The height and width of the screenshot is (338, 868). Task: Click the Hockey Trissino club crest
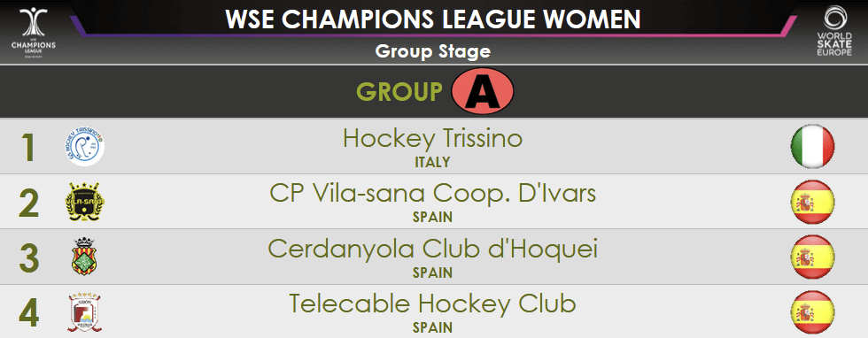(84, 147)
